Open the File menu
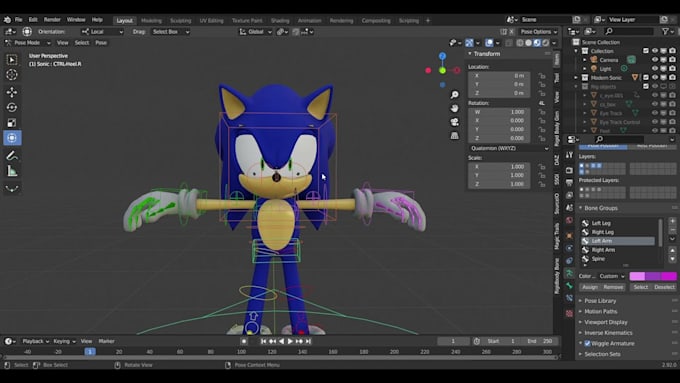The height and width of the screenshot is (383, 680). 18,20
